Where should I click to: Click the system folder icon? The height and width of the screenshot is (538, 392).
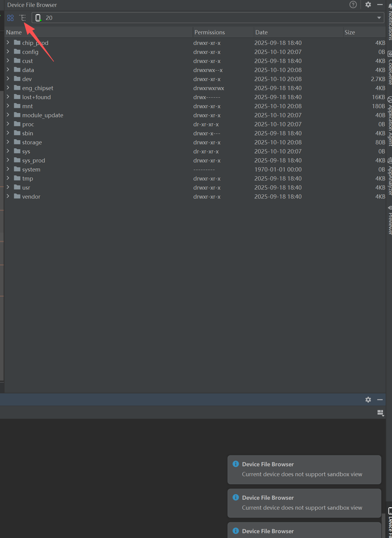17,169
